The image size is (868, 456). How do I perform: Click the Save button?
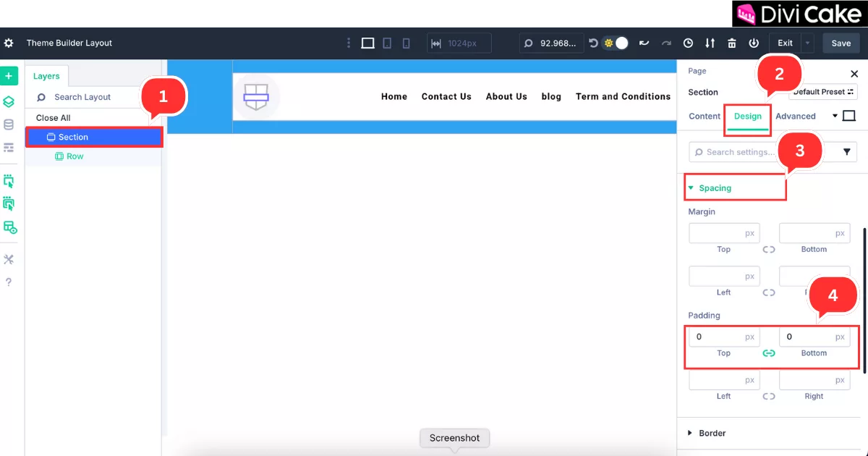point(841,43)
